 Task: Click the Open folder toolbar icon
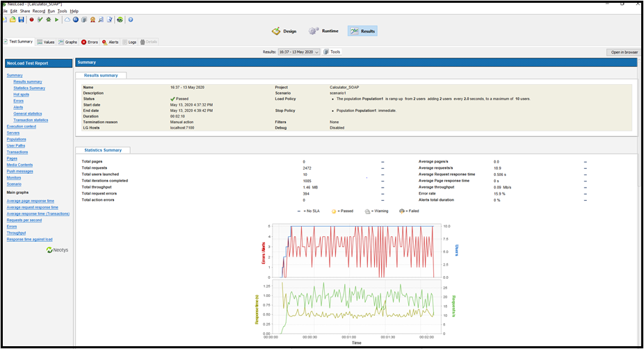click(13, 19)
